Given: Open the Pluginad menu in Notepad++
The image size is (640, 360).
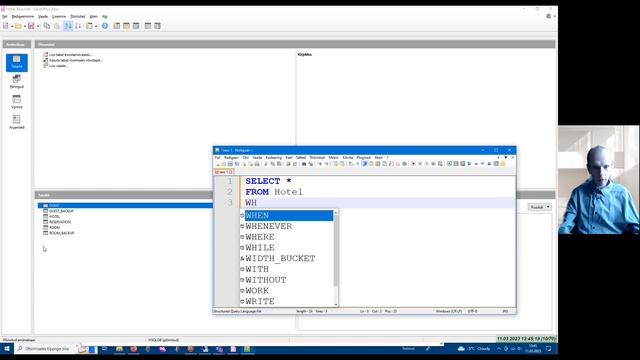Looking at the screenshot, I should [363, 158].
